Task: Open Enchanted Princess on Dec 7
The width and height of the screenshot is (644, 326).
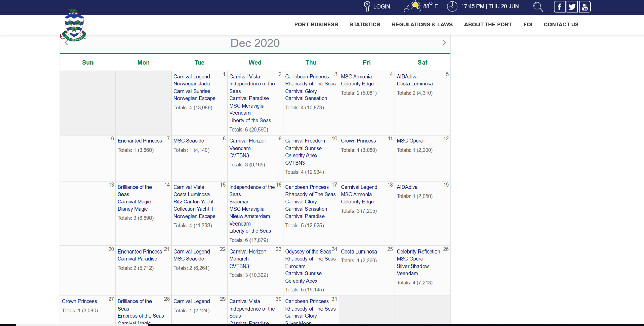Action: coord(140,141)
